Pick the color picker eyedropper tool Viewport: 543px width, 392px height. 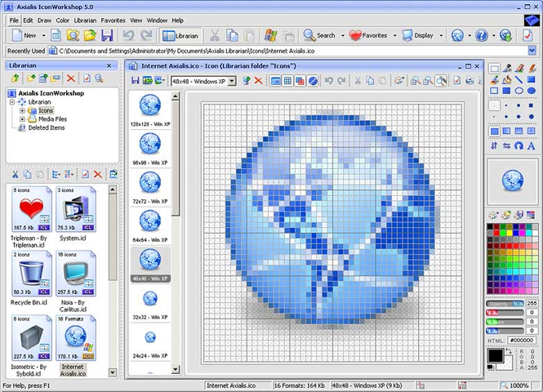pos(506,69)
